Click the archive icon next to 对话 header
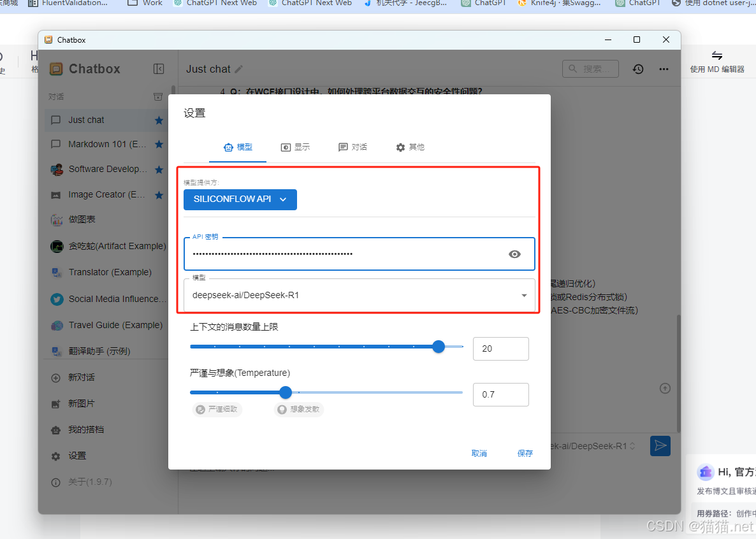The height and width of the screenshot is (539, 756). pos(157,96)
